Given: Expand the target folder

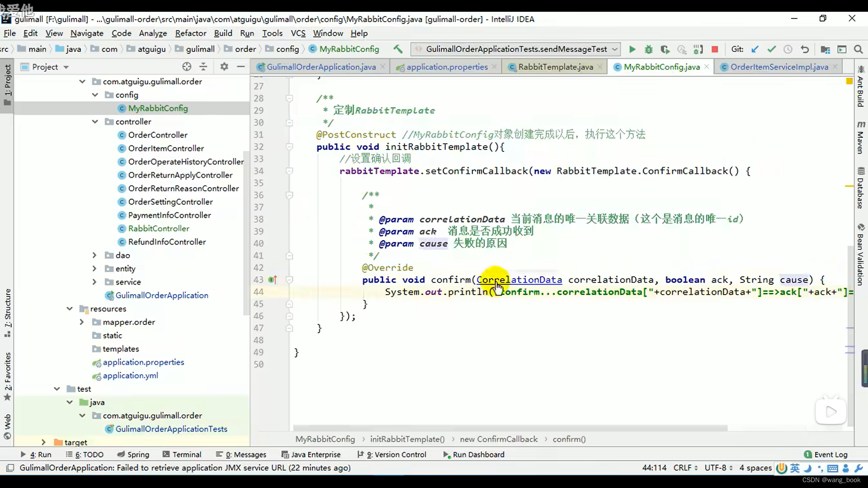Looking at the screenshot, I should 43,442.
